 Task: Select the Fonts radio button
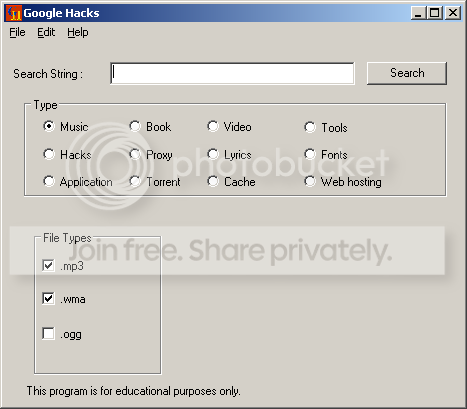click(x=310, y=154)
